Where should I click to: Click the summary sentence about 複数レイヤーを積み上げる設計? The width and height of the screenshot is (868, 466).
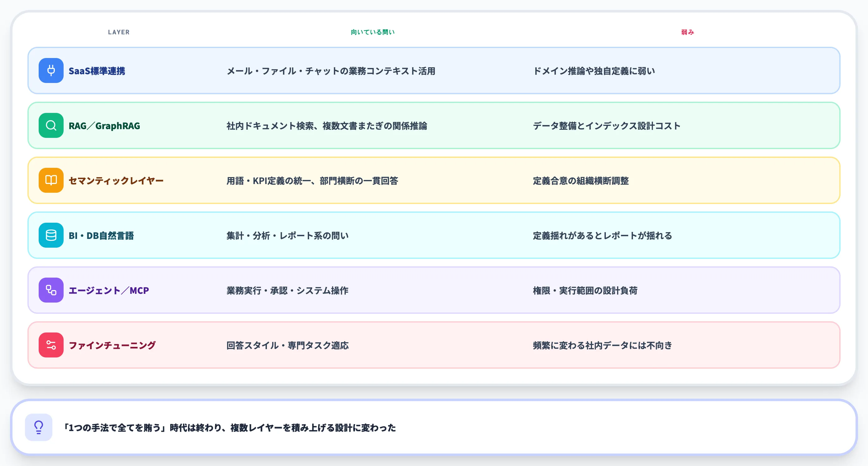click(x=230, y=428)
